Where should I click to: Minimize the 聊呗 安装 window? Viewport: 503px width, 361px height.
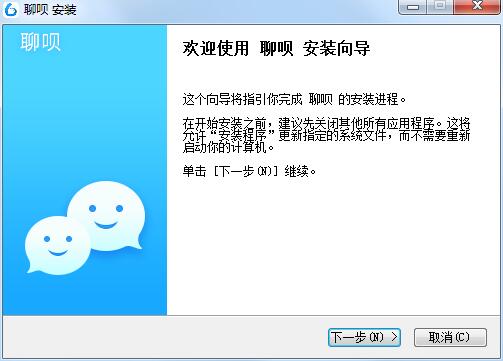point(413,7)
